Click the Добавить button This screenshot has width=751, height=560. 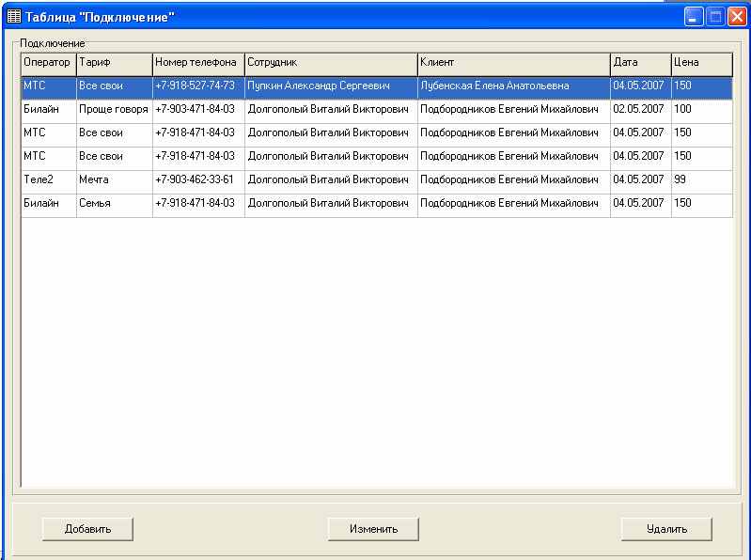tap(87, 529)
